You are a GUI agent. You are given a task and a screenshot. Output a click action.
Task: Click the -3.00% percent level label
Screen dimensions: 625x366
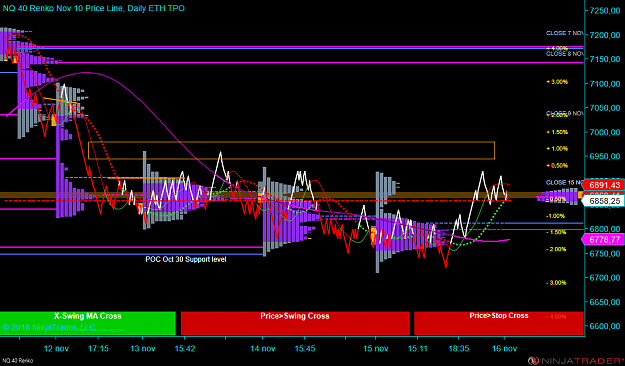coord(556,283)
